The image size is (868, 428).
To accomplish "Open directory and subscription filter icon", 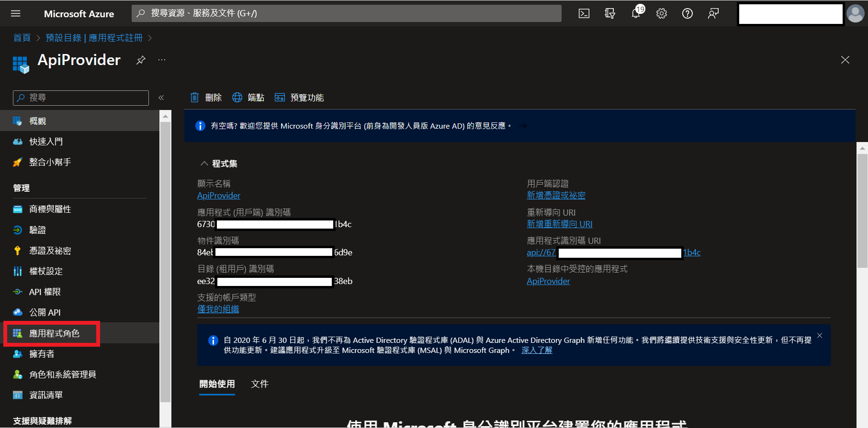I will pos(610,13).
